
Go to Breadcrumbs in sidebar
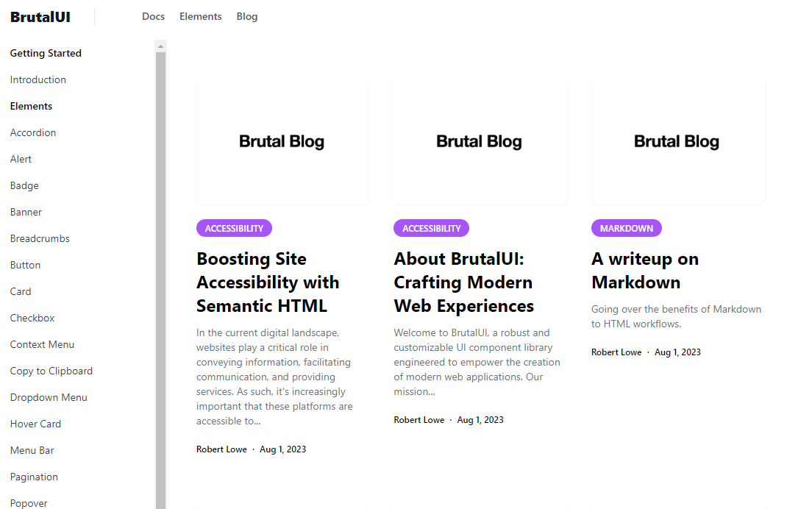tap(40, 238)
